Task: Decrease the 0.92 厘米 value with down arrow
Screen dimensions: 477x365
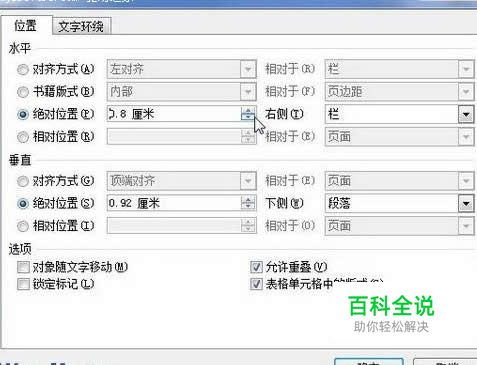Action: 248,207
